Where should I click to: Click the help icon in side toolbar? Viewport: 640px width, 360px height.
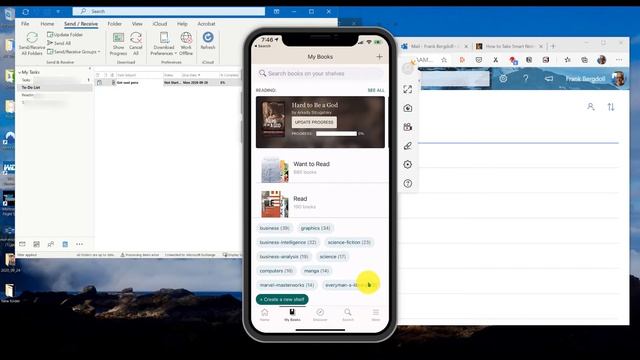click(x=407, y=183)
